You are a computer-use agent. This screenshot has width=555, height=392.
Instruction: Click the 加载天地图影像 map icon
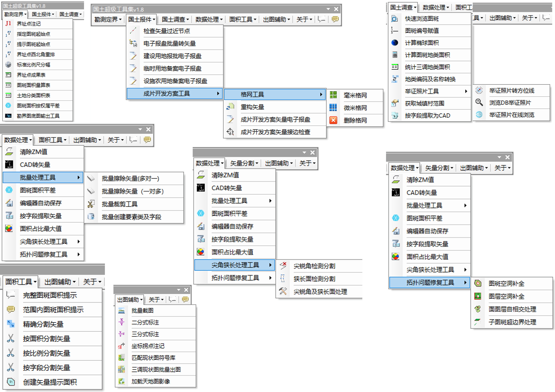click(121, 381)
